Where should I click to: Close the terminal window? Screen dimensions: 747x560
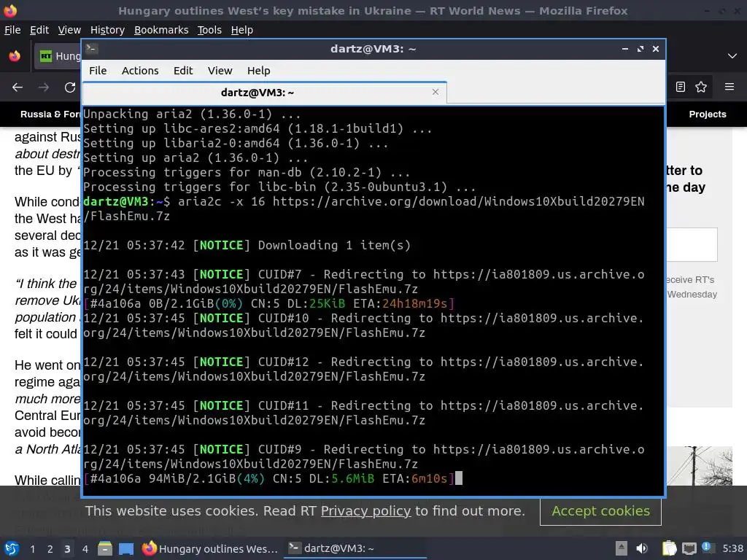(x=656, y=49)
